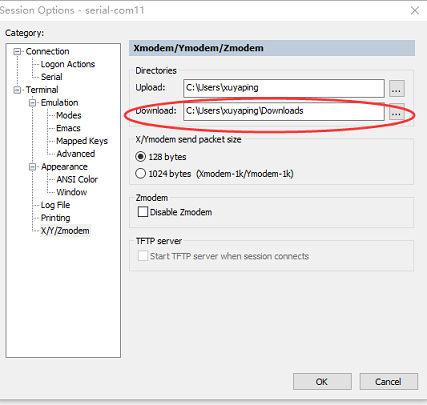Screen dimensions: 427x405
Task: Enable Disable Zmodem checkbox
Action: 143,212
